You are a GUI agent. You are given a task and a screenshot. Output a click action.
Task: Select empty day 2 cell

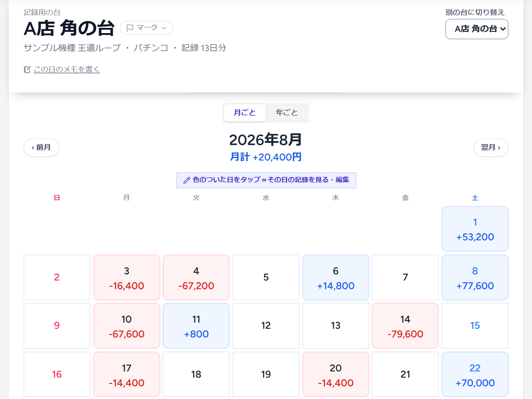[57, 277]
